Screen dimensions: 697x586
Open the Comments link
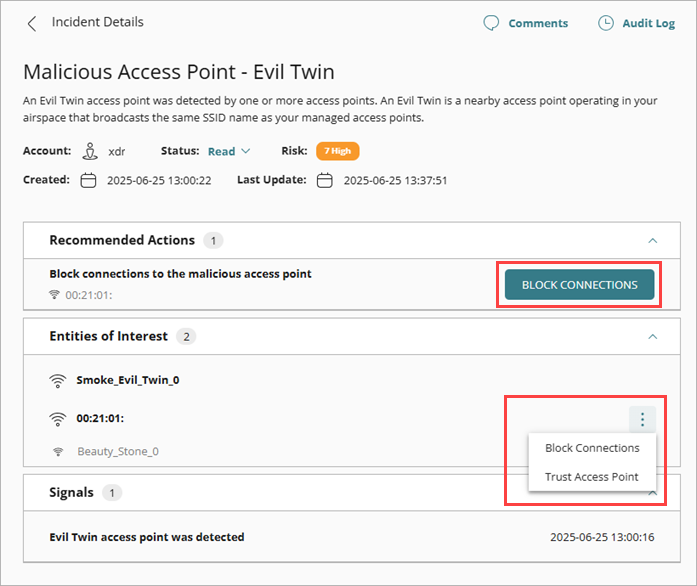tap(538, 23)
